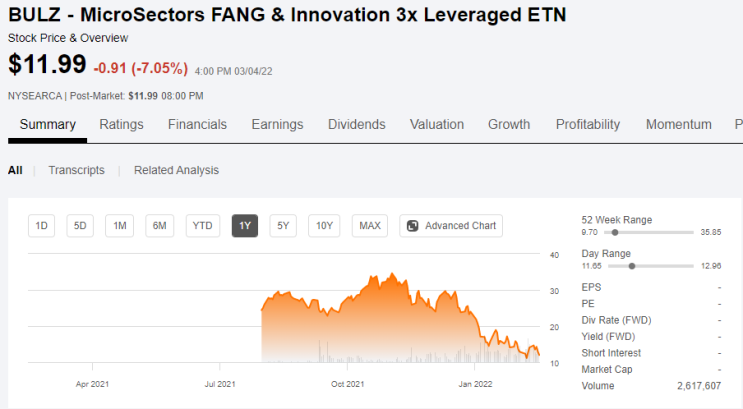Viewport: 743px width, 409px height.
Task: Click the Day Range slider marker
Action: point(632,266)
